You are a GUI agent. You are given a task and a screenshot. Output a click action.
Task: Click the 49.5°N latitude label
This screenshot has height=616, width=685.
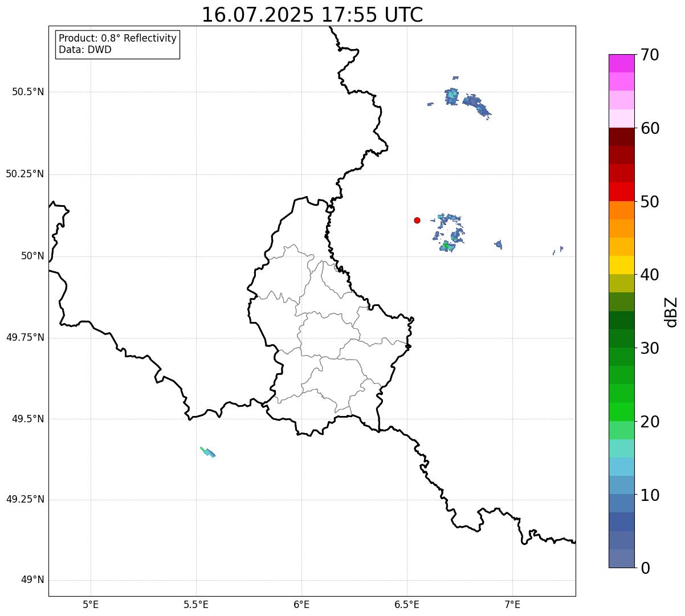(28, 419)
